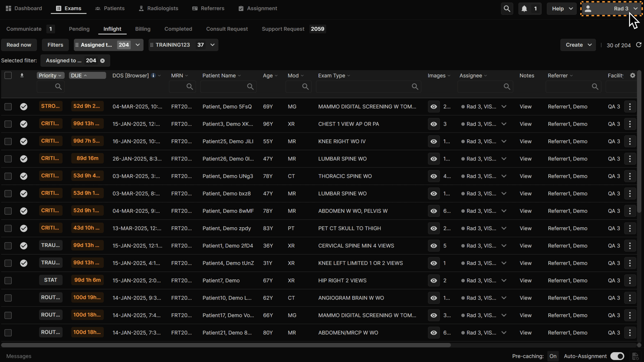Click DOS Browser info icon
Viewport: 644px width, 362px height.
point(153,75)
